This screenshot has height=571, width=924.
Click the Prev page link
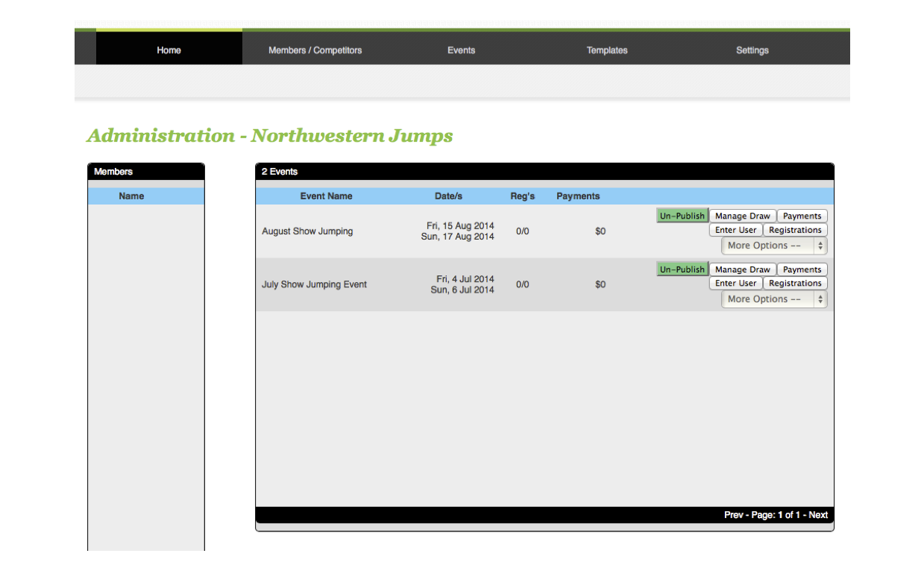734,515
